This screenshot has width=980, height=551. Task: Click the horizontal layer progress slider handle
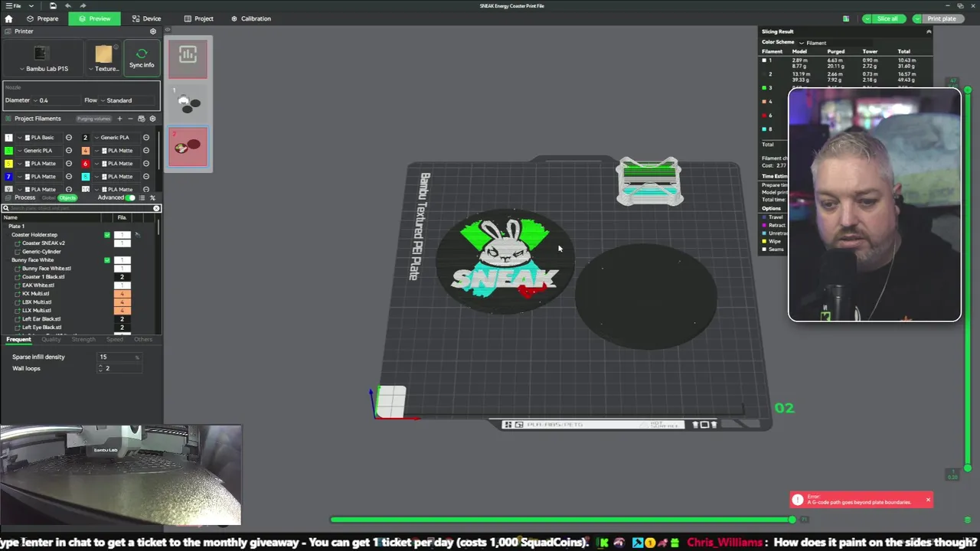coord(792,520)
